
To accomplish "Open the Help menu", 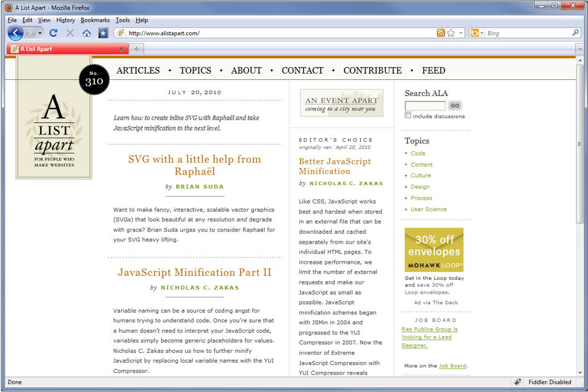I will 141,20.
